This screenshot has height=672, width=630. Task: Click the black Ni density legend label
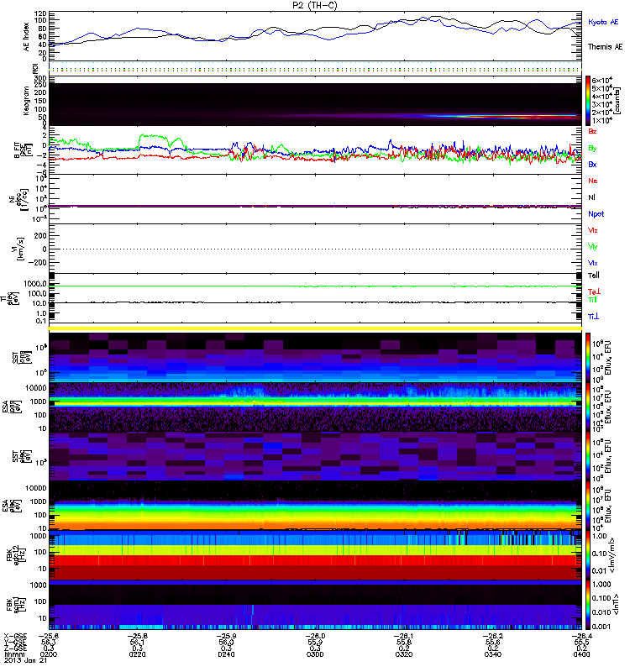pos(591,197)
